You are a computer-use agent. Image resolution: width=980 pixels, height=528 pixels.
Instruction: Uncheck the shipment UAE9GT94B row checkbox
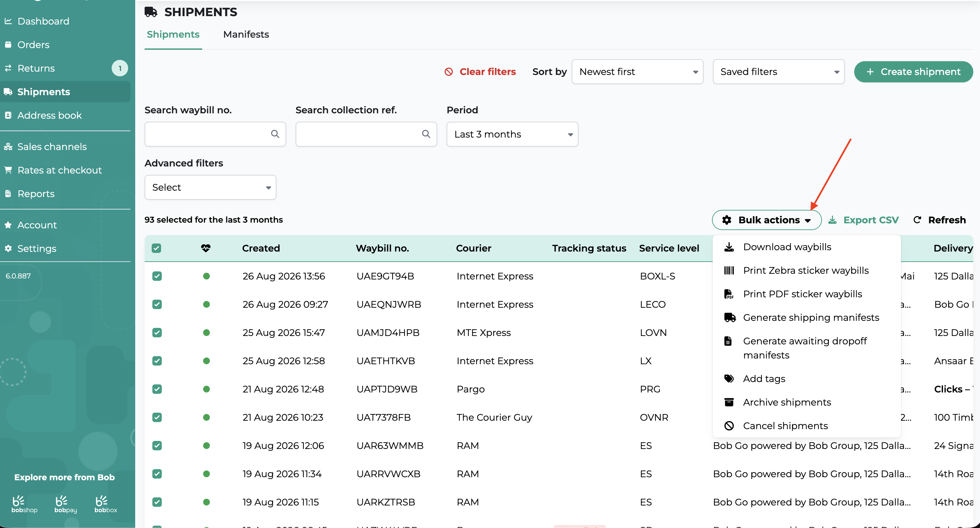(x=157, y=276)
